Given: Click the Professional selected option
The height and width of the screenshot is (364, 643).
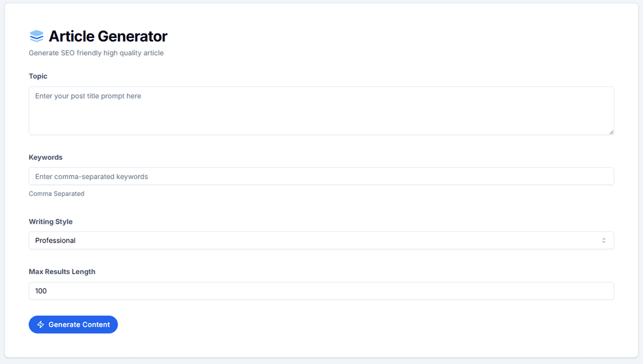Looking at the screenshot, I should coord(55,240).
